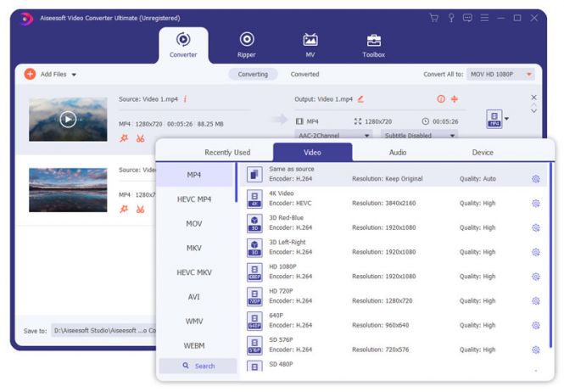Open settings gear for 3D Left-Right
Viewport: 564px width, 392px height.
535,252
